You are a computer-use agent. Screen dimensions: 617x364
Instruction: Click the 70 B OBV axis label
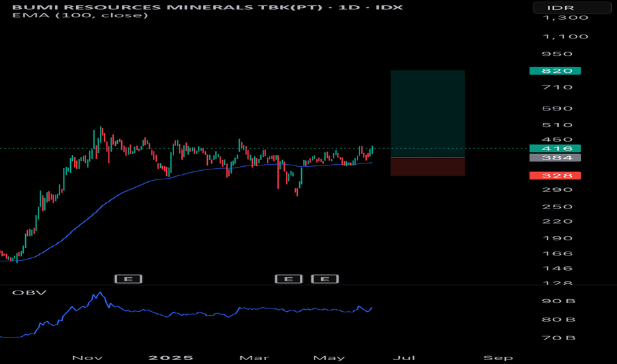click(559, 338)
